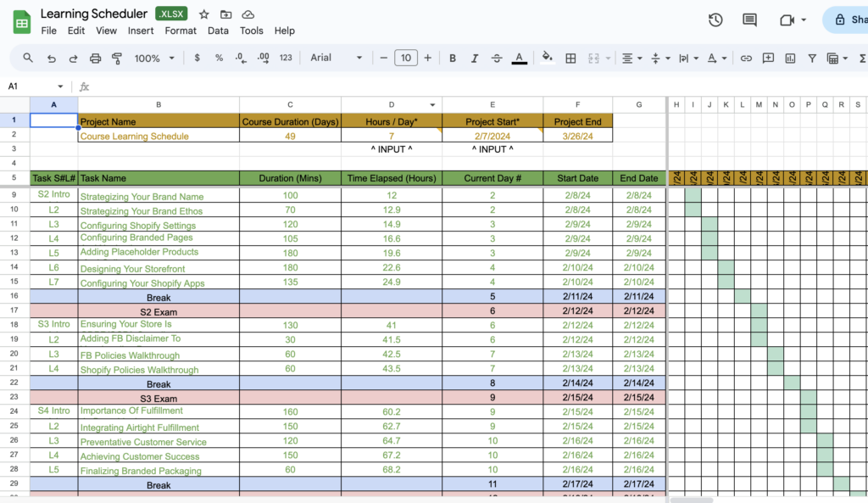The height and width of the screenshot is (503, 868).
Task: Open the Edit menu
Action: point(75,31)
